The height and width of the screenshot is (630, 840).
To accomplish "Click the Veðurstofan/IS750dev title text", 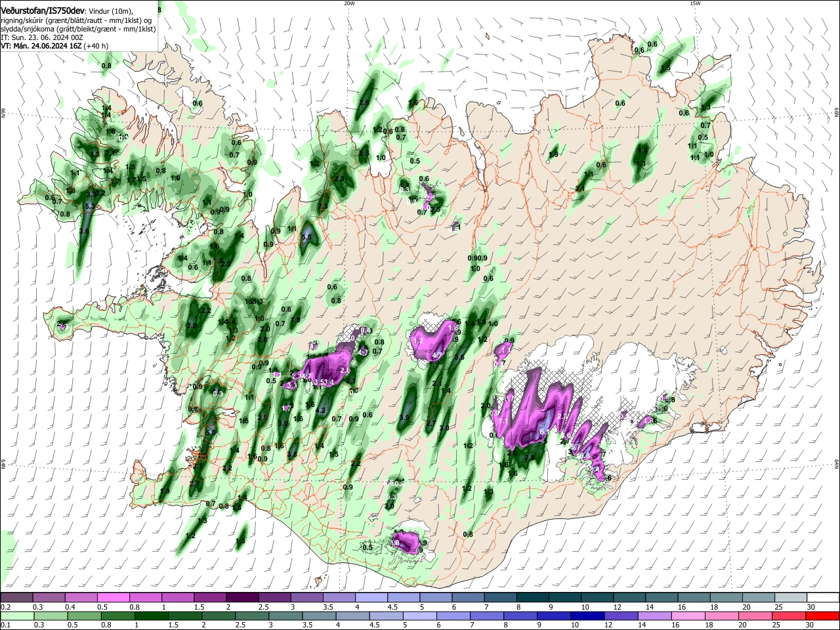I will pyautogui.click(x=43, y=10).
